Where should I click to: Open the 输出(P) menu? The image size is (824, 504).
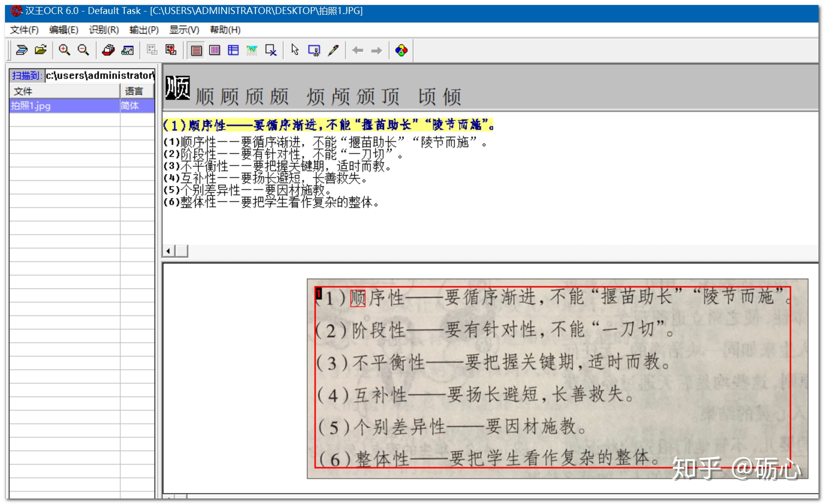(144, 30)
